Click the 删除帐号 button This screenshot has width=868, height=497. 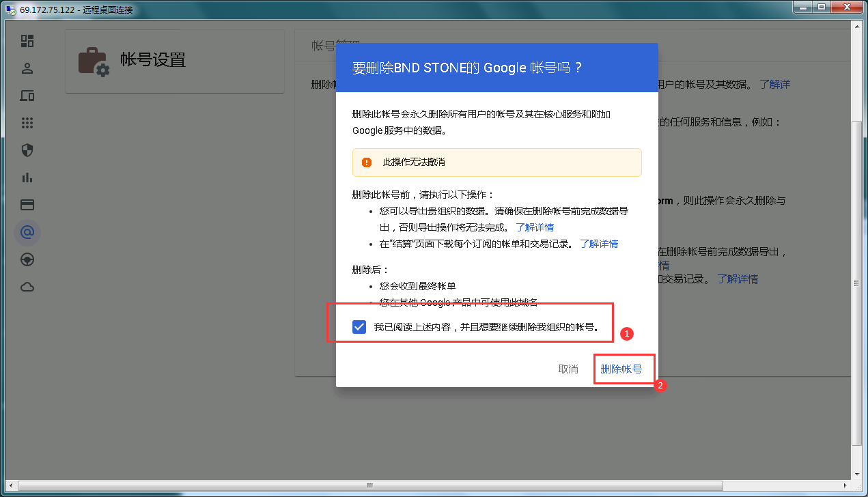(621, 369)
